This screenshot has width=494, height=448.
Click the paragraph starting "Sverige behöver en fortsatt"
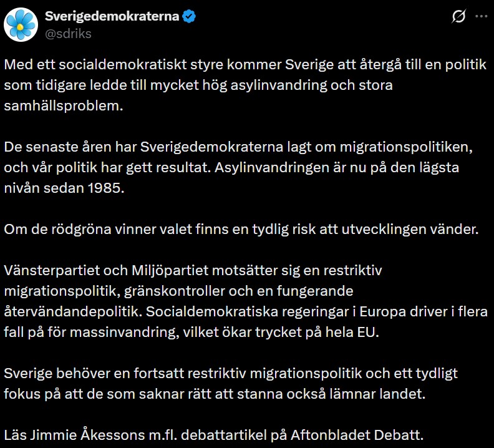point(231,382)
